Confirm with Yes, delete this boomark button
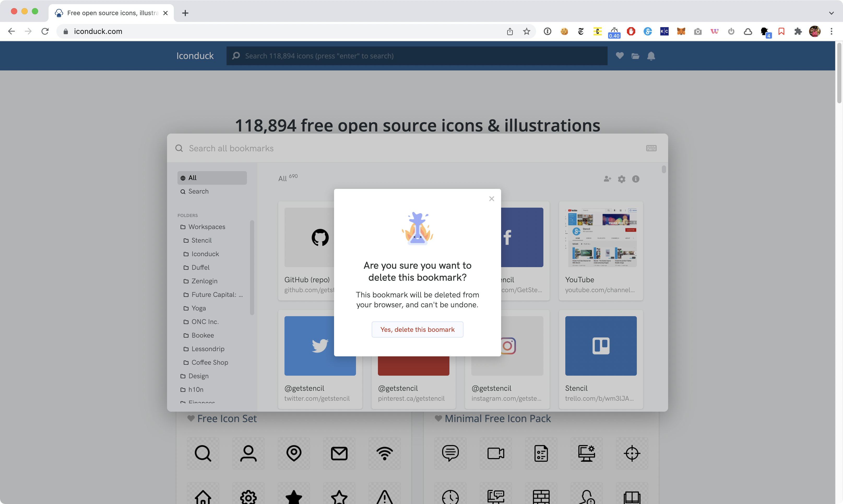The width and height of the screenshot is (843, 504). [x=417, y=329]
